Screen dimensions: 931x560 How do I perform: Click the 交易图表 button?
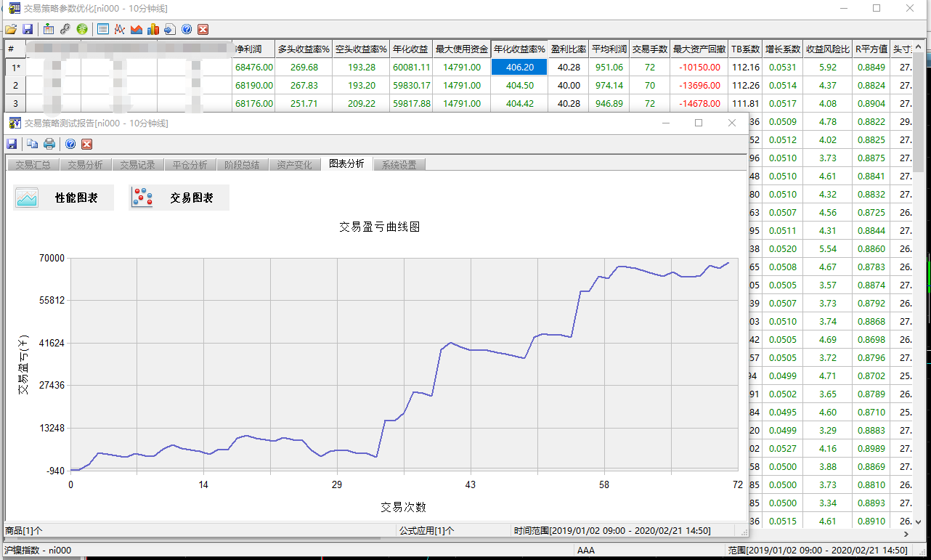click(179, 198)
